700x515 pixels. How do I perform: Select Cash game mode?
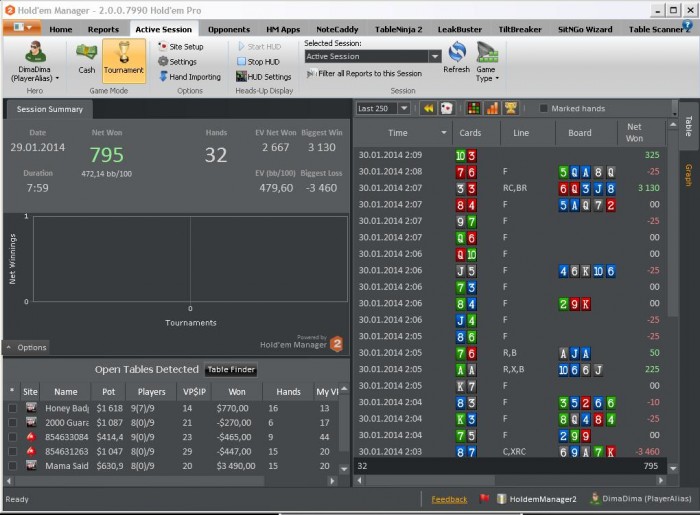[86, 60]
